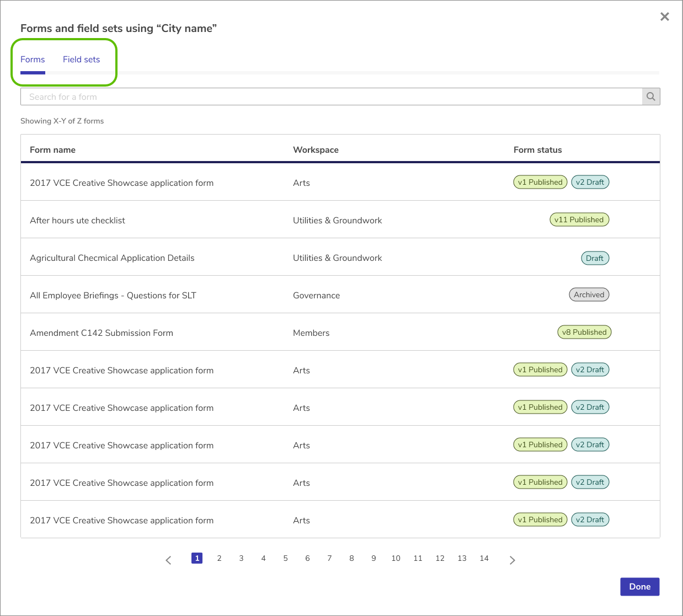Click the Form status column header

coord(537,150)
